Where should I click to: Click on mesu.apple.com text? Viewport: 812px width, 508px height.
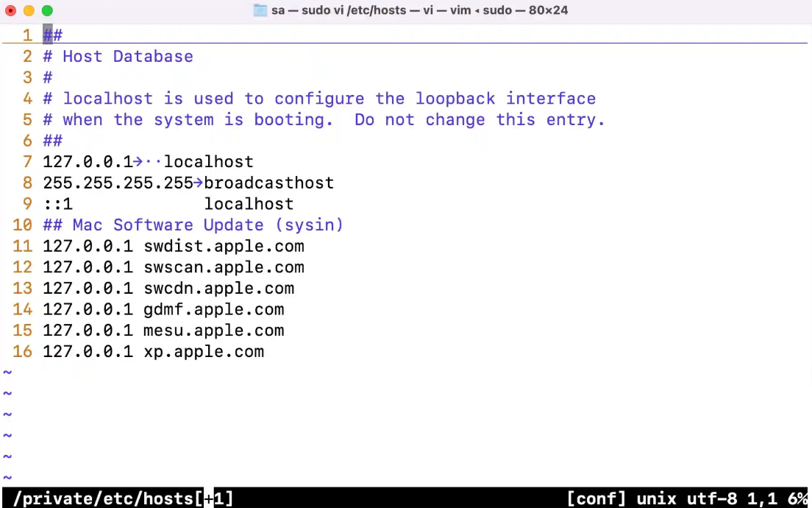(x=213, y=331)
